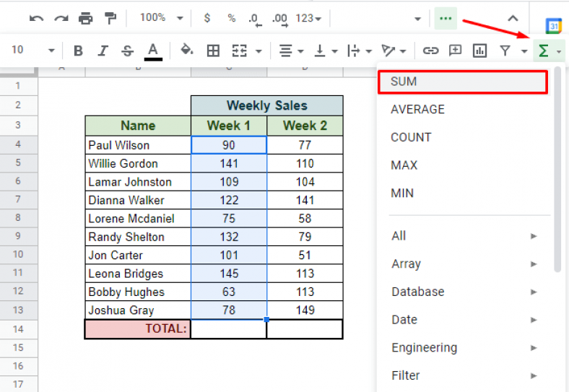
Task: Open the fill color picker
Action: pos(187,51)
